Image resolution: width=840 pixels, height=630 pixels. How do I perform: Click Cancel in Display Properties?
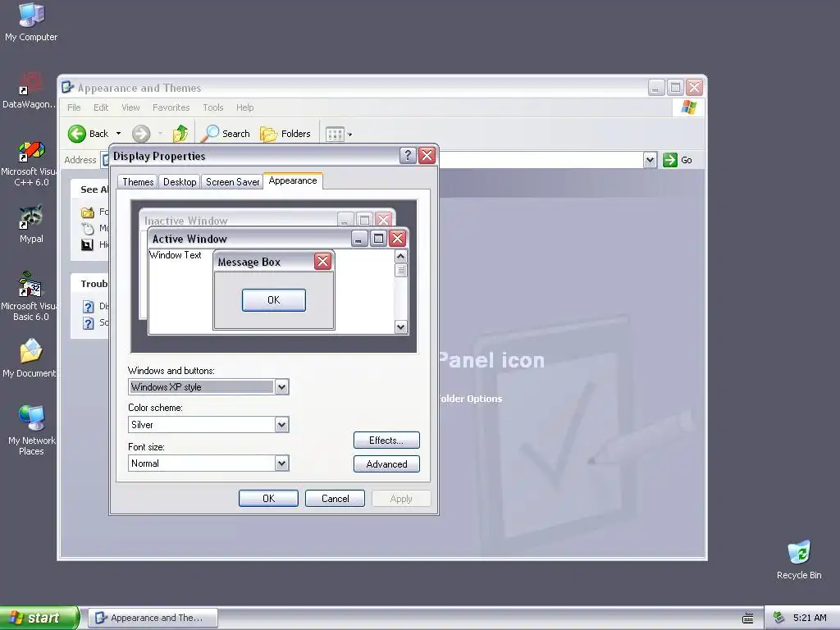[x=335, y=498]
